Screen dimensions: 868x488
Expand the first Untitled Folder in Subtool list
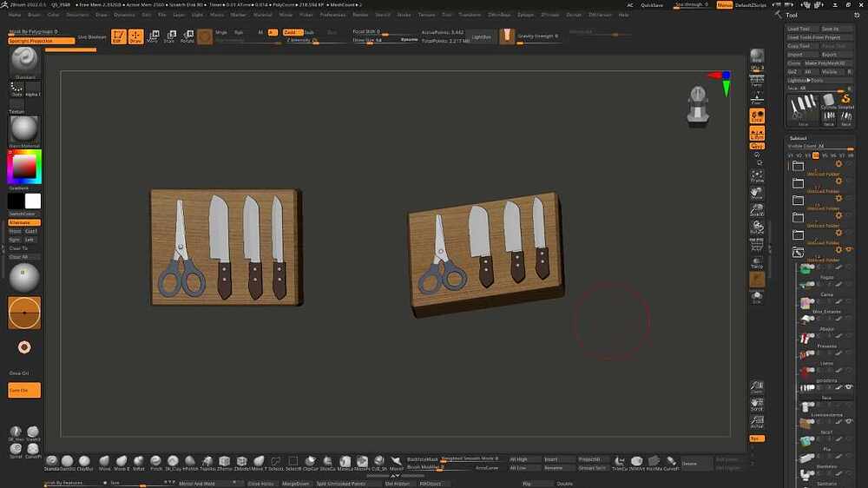tap(798, 166)
